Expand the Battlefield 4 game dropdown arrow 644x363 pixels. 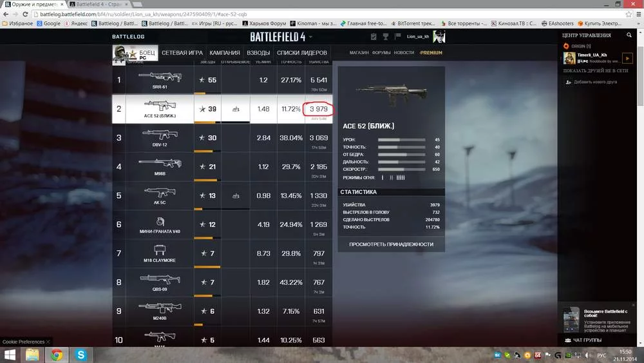[311, 37]
